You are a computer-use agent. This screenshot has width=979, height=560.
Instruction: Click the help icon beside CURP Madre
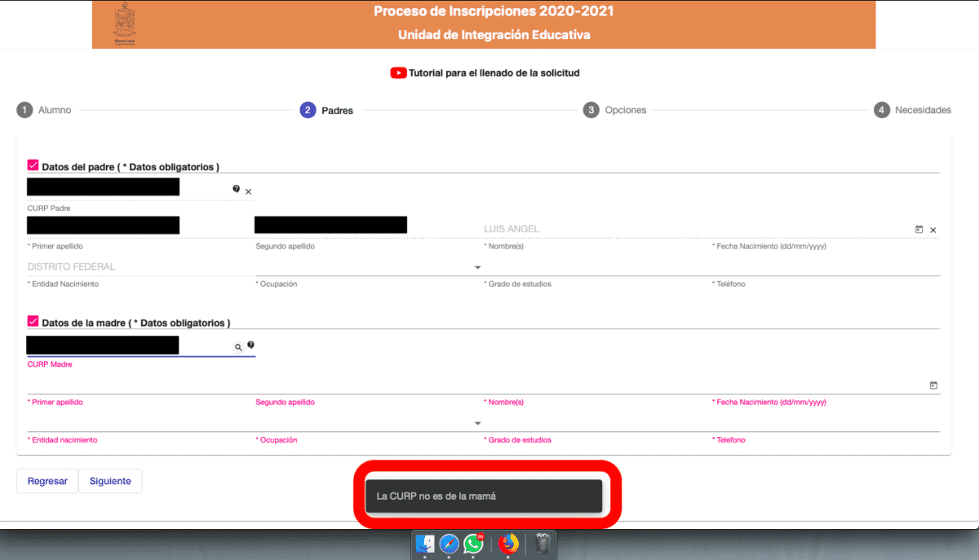250,346
